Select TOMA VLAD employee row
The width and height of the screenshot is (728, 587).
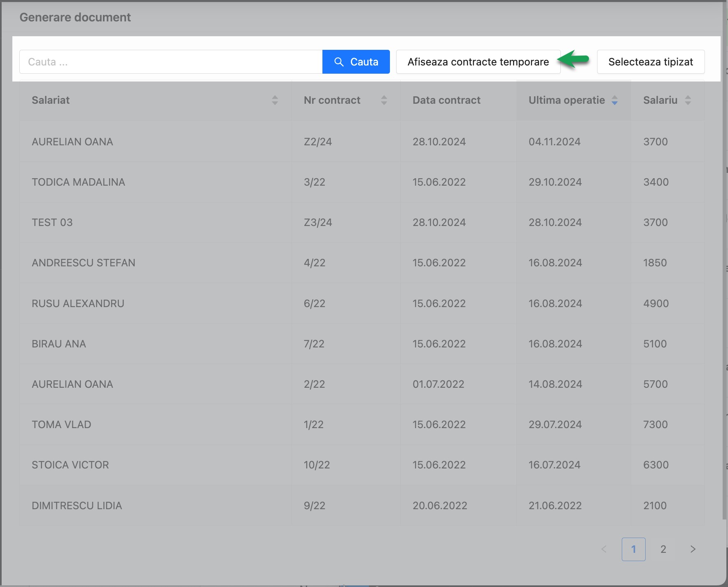click(362, 424)
